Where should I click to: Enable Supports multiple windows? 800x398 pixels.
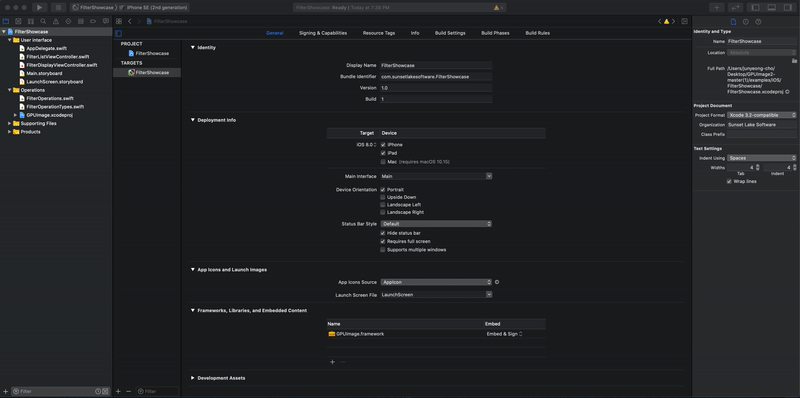point(383,250)
